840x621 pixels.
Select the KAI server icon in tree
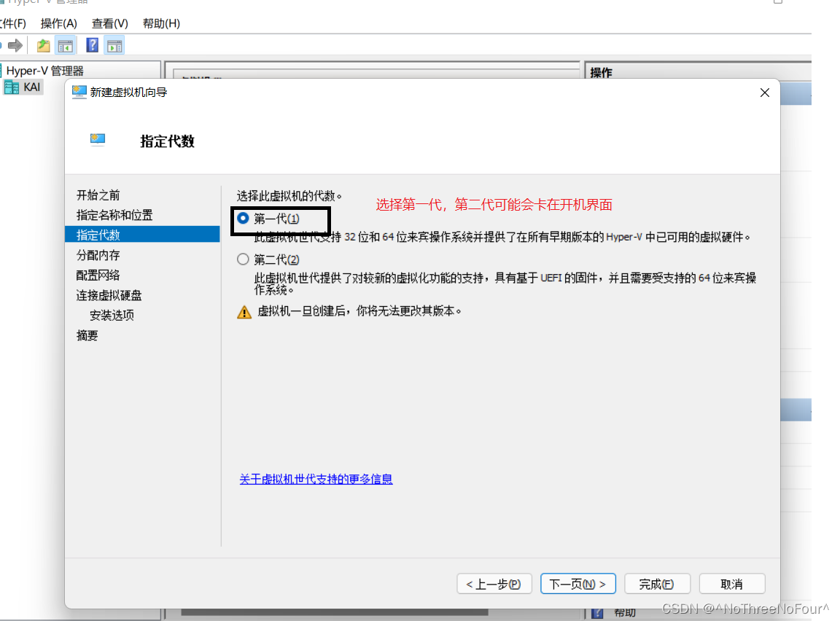point(11,87)
